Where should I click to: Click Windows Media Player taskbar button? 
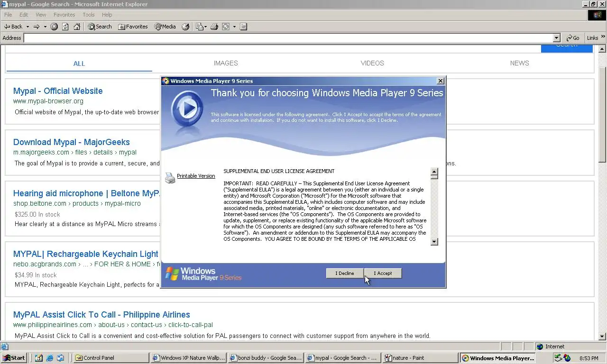[x=498, y=358]
